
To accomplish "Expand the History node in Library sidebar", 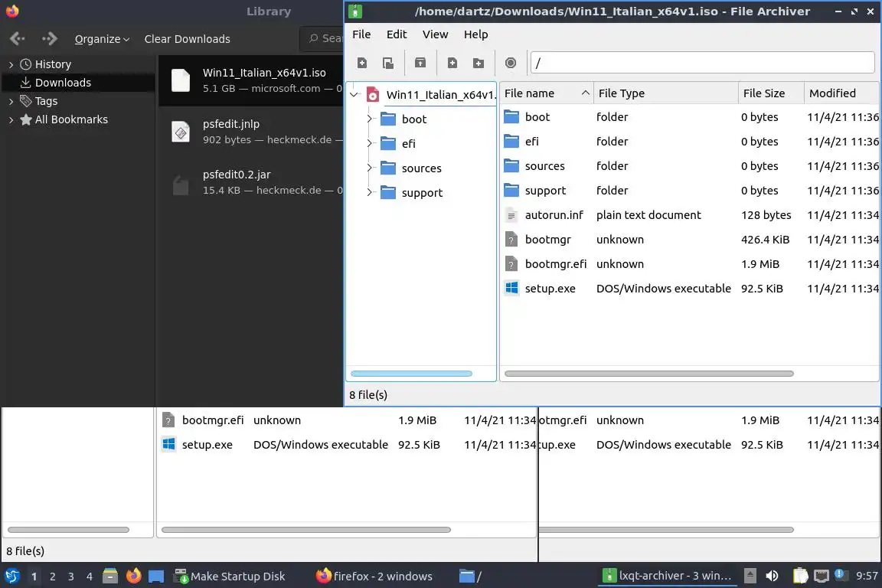I will 11,64.
